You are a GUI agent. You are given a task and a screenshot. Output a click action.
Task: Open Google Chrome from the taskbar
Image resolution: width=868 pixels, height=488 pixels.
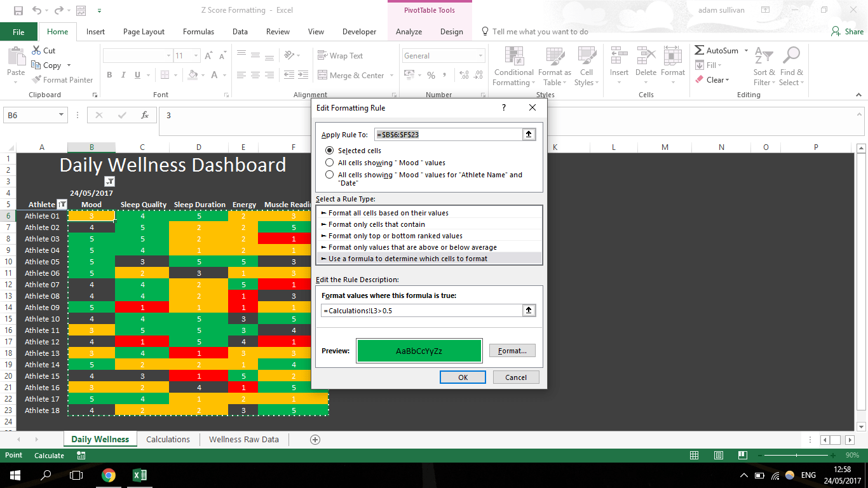tap(109, 475)
